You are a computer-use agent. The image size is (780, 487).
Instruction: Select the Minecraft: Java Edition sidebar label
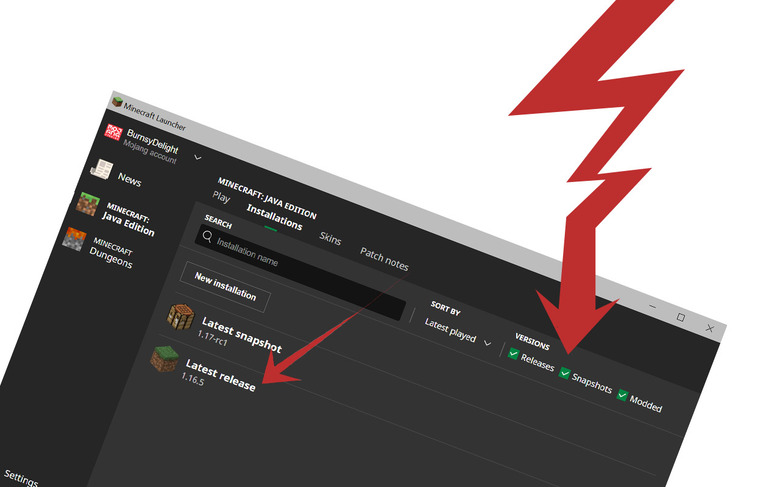128,219
